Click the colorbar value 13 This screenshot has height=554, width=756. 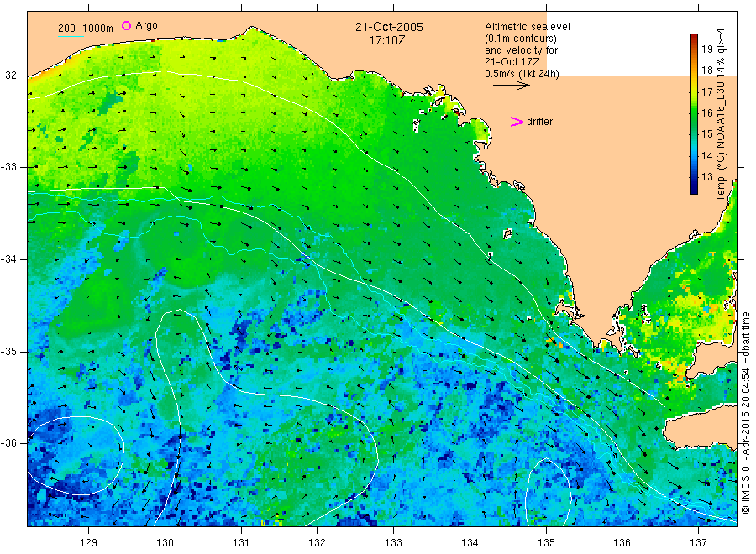pyautogui.click(x=706, y=177)
